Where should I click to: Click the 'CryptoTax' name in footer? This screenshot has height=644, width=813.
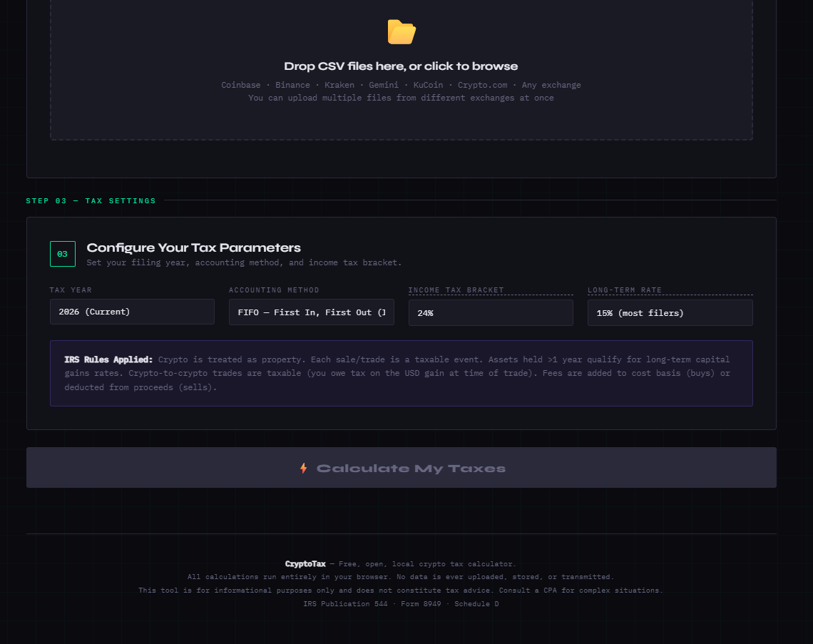pyautogui.click(x=305, y=564)
